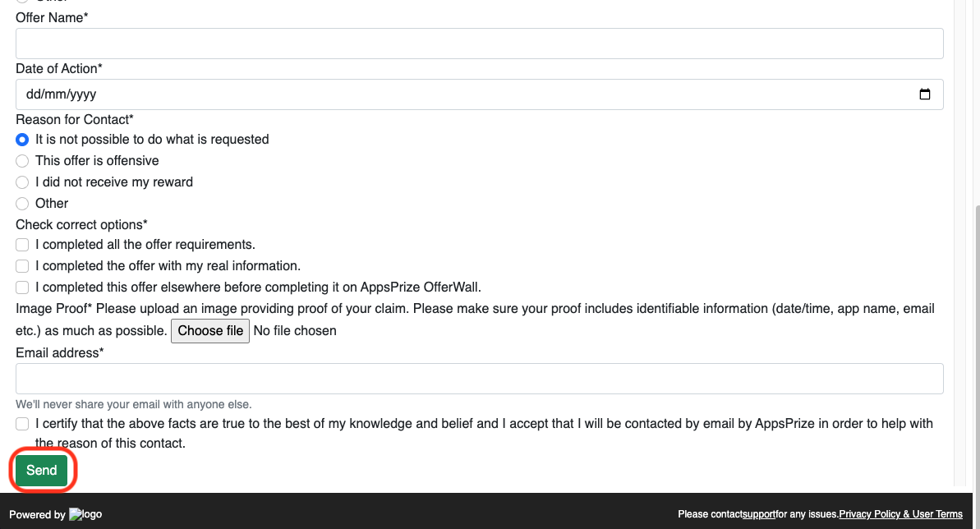Click the Send button
Screen dimensions: 980x529
coord(42,470)
